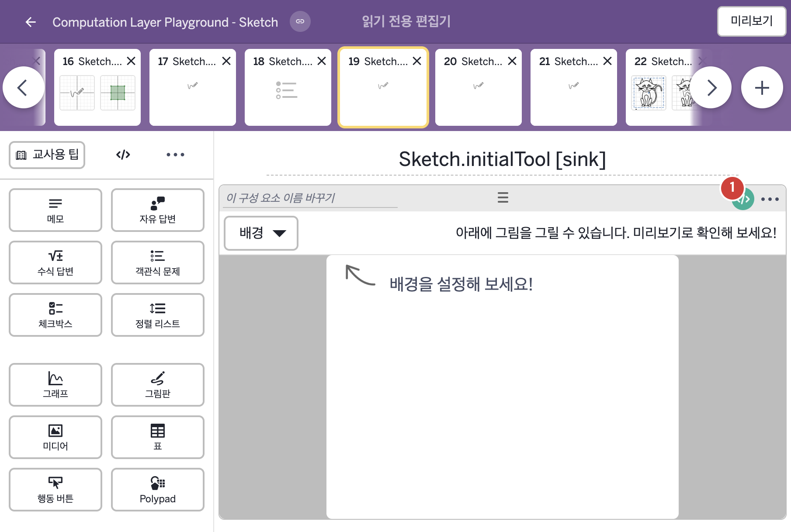
Task: Add a 객관식 문제 multiple choice component
Action: pos(158,263)
